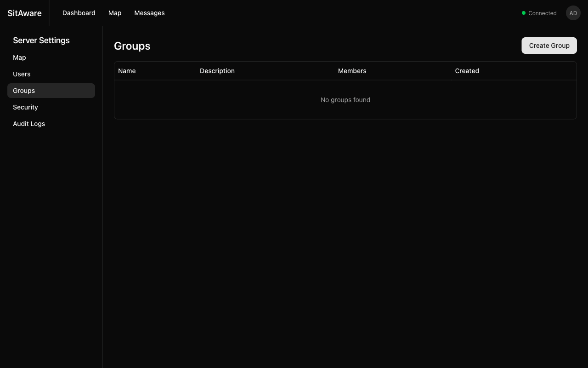This screenshot has width=588, height=368.
Task: Select Map in the Server Settings sidebar
Action: [x=19, y=57]
